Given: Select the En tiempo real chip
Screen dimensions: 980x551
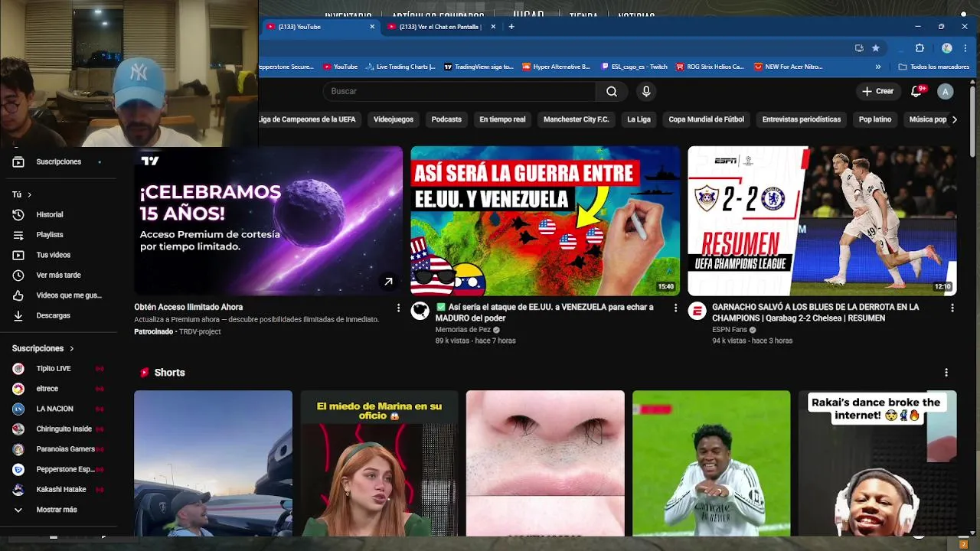Looking at the screenshot, I should 502,119.
